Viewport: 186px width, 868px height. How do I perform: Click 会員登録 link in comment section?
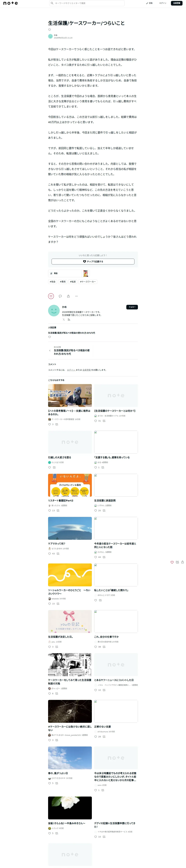tap(86, 370)
